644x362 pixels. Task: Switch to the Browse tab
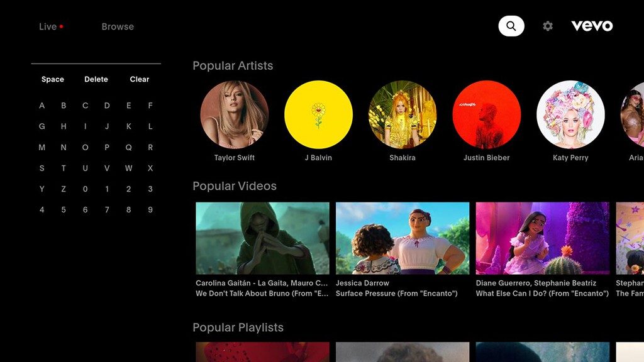pos(118,26)
